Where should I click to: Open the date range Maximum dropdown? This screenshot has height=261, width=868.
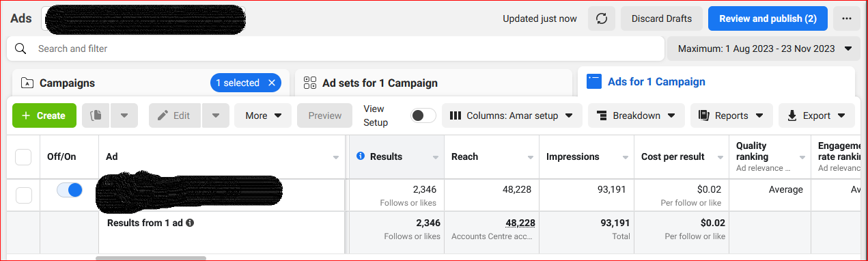764,49
